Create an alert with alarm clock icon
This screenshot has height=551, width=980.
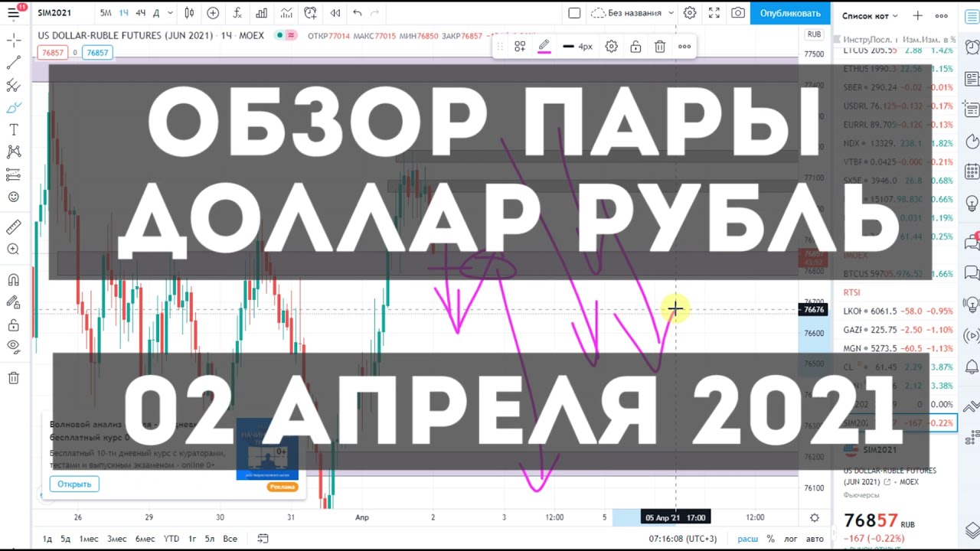310,13
